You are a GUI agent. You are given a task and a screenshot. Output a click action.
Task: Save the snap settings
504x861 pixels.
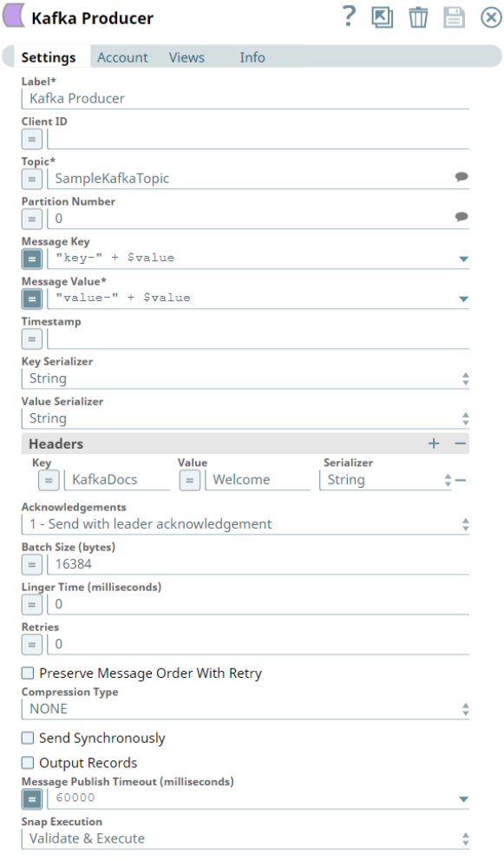[x=454, y=17]
